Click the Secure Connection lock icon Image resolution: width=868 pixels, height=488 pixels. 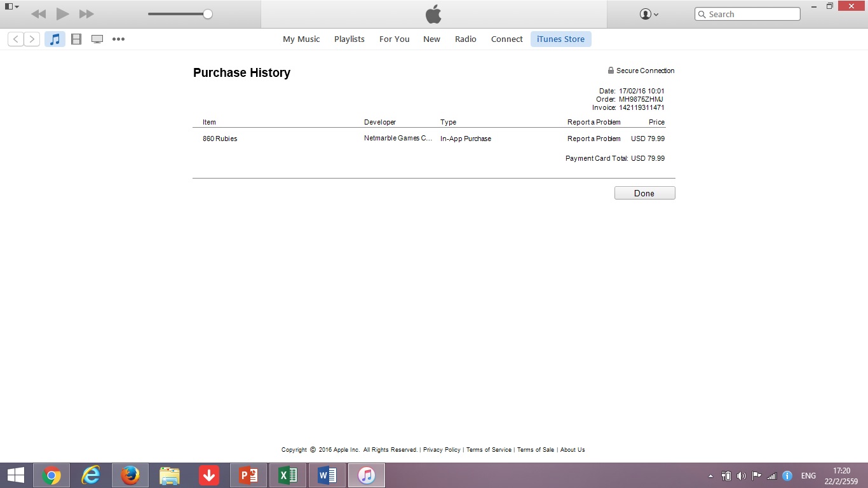611,71
